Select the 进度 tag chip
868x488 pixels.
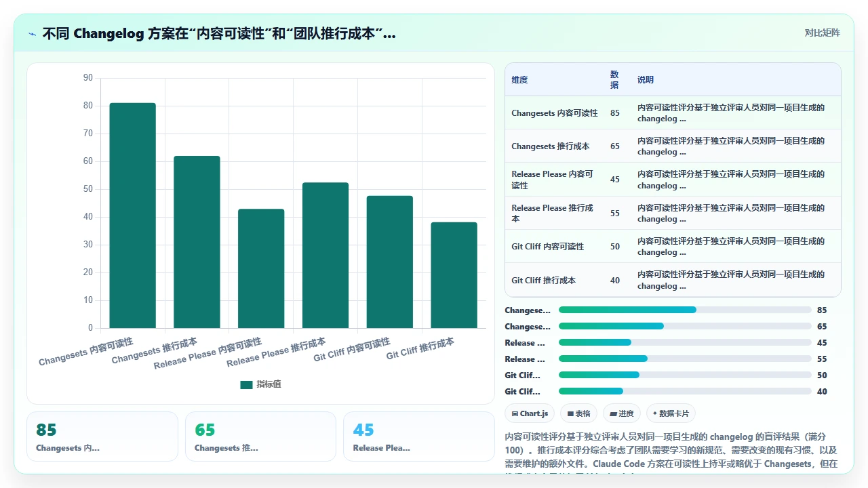point(621,413)
